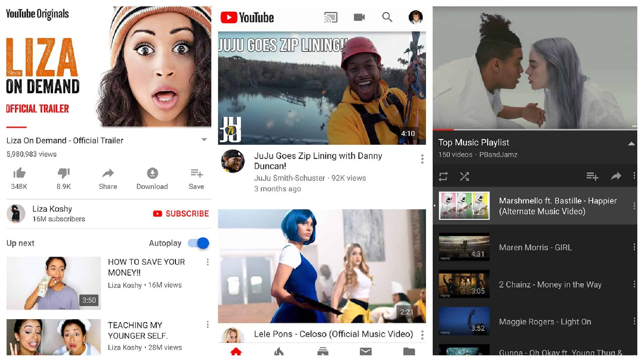Screen dimensions: 644x362
Task: Play the HOW TO SAVE YOUR MONEY thumbnail
Action: [x=54, y=283]
